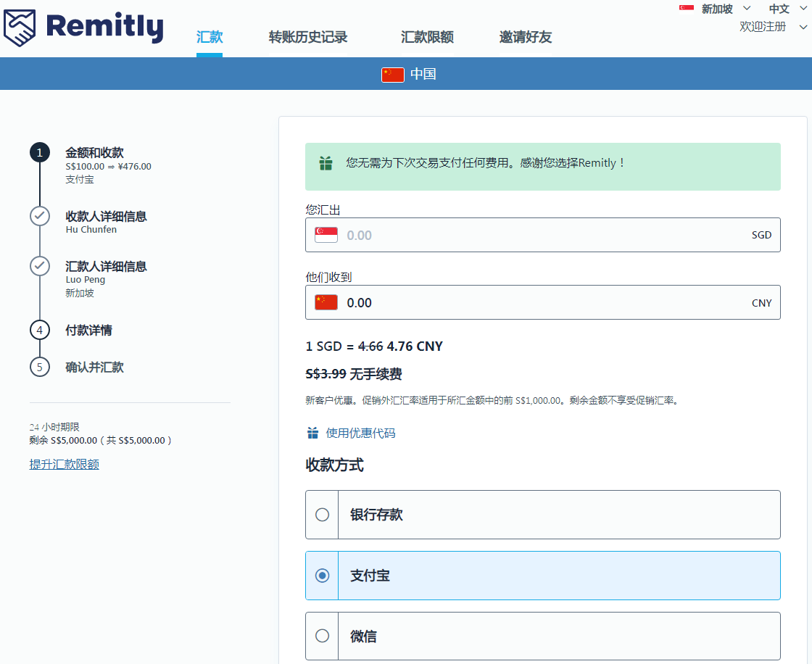This screenshot has width=812, height=664.
Task: Click the 提升汇款限额 link
Action: coord(64,465)
